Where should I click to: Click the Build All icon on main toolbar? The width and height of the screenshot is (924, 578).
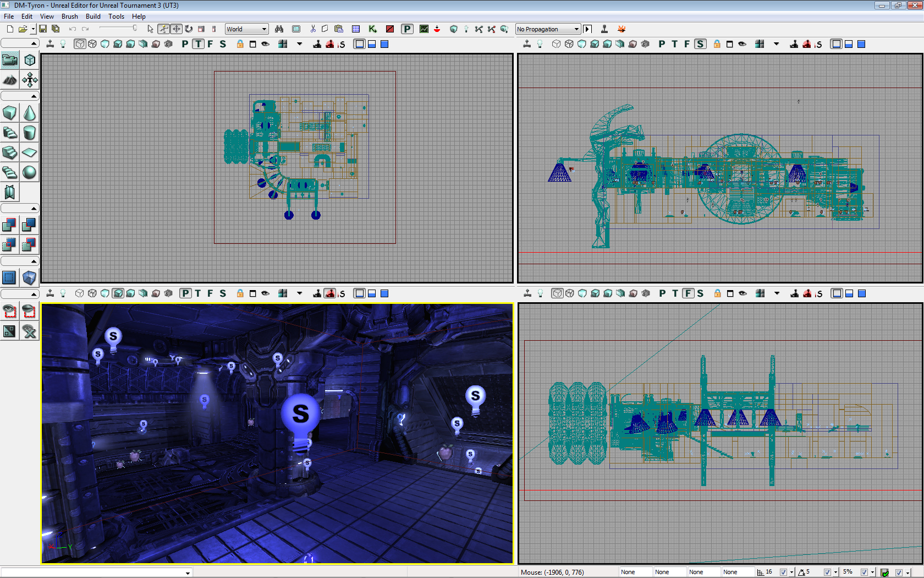pyautogui.click(x=504, y=29)
